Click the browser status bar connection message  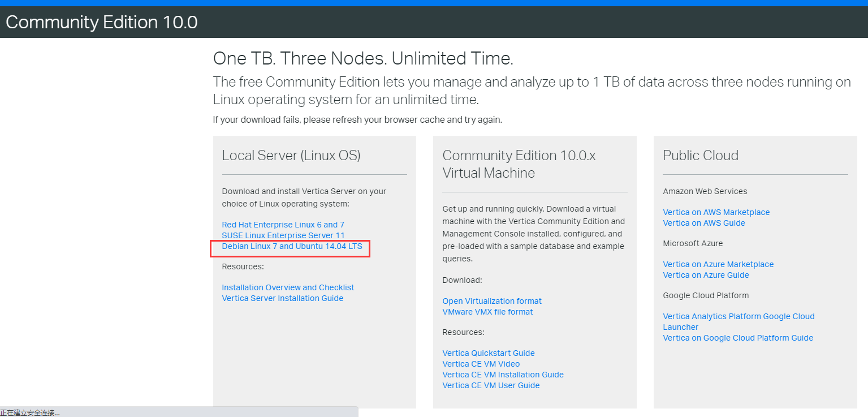coord(30,412)
